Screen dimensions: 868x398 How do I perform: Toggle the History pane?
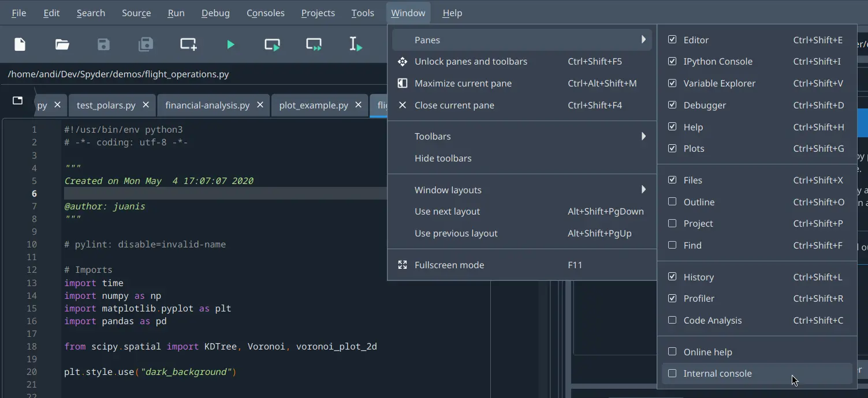tap(672, 277)
